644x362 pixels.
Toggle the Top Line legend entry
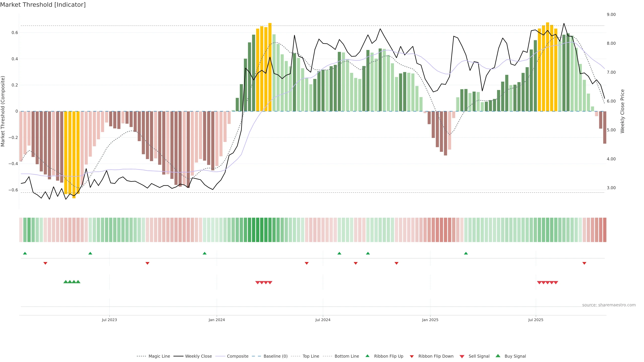pos(311,356)
